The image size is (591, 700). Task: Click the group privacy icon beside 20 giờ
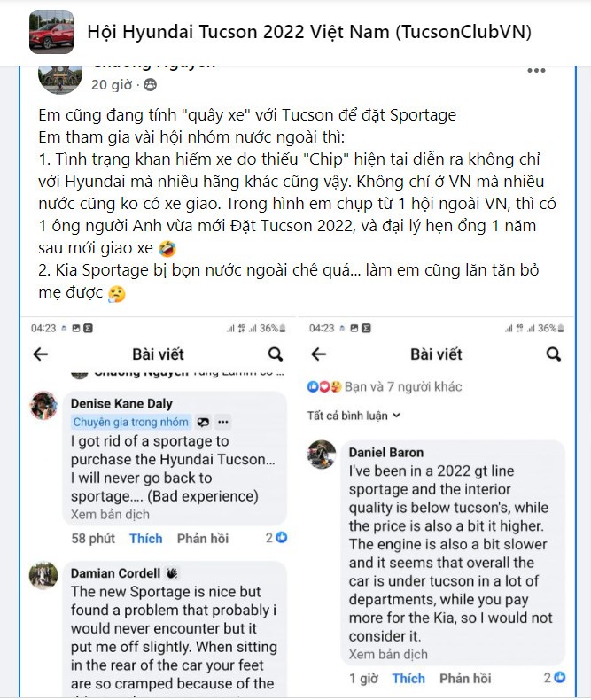click(150, 84)
